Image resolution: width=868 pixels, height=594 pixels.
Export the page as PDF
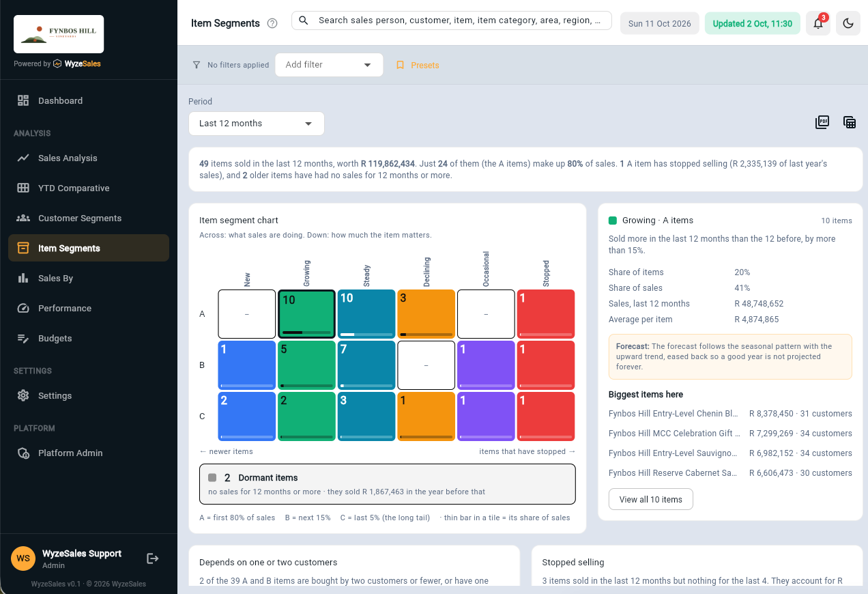pos(822,122)
